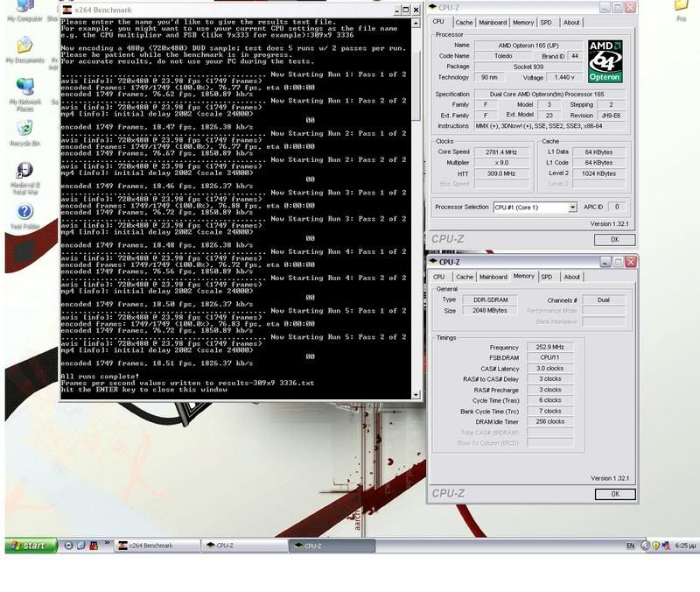Select the CPU tab in the processor CPU-Z window
The height and width of the screenshot is (592, 700).
(x=438, y=21)
